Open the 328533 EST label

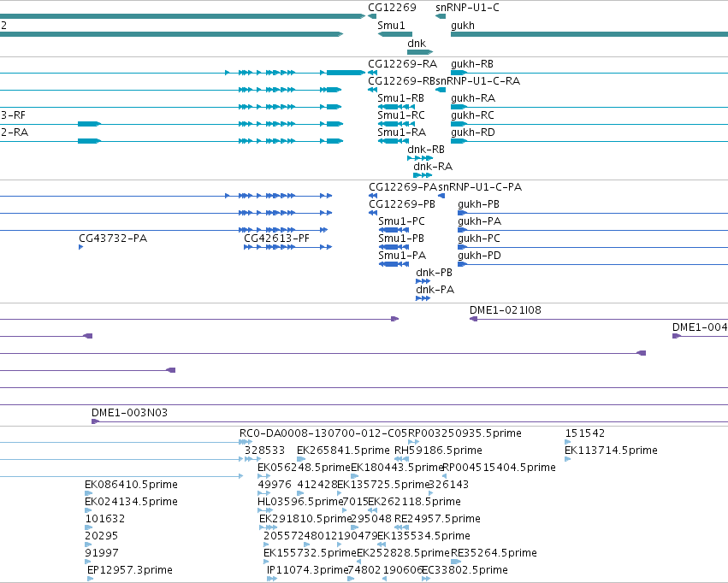tap(264, 450)
